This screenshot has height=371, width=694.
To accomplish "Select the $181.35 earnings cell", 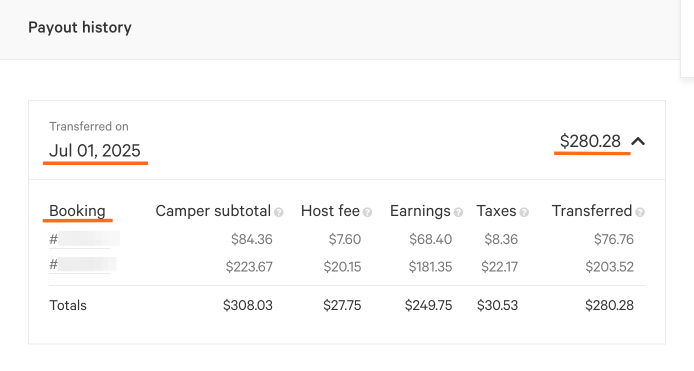I will tap(430, 267).
